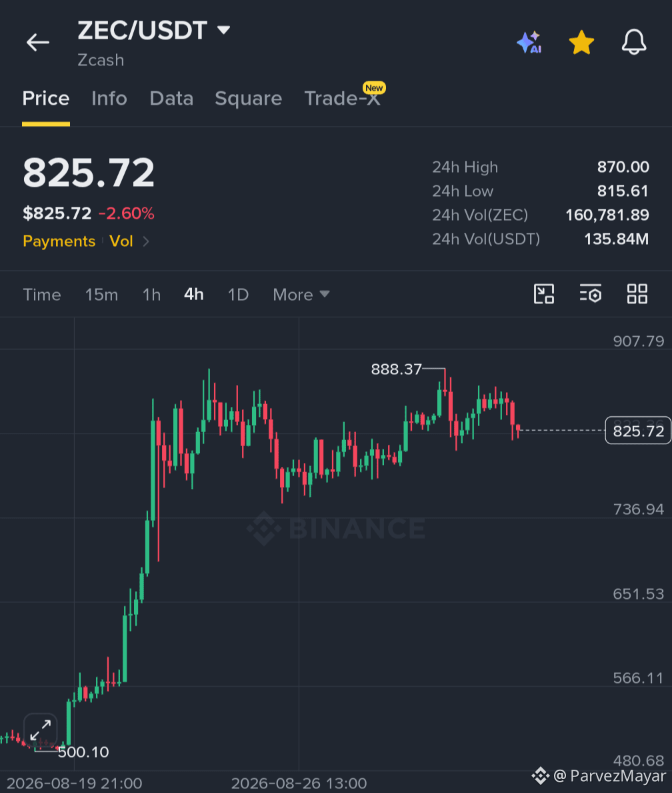Expand chart to fullscreen with arrows icon
The image size is (672, 793).
point(41,730)
